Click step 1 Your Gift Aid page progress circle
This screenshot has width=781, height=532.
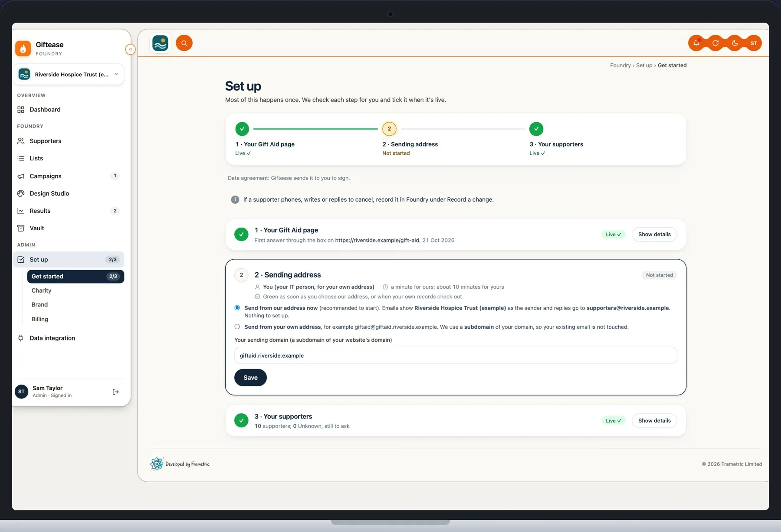click(242, 129)
